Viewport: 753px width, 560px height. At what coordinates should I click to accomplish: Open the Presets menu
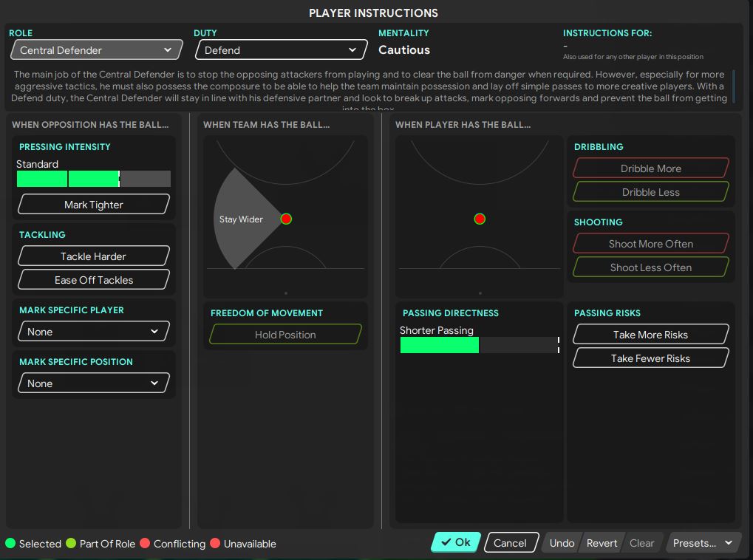pyautogui.click(x=703, y=543)
